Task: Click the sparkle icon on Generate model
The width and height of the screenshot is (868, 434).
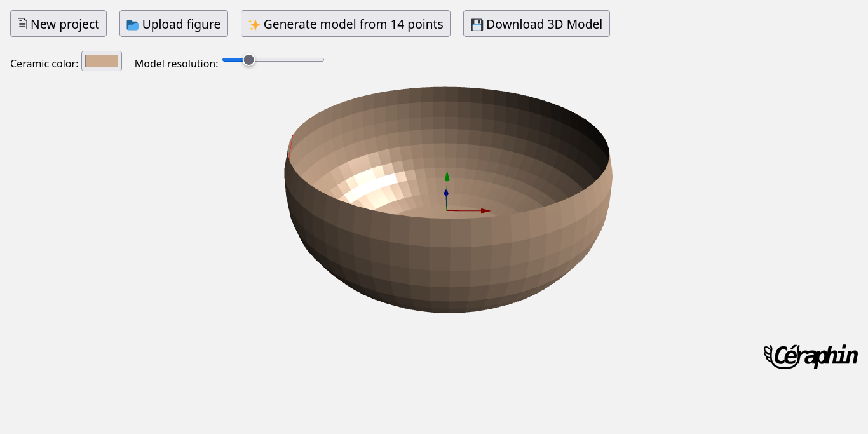Action: pos(254,25)
